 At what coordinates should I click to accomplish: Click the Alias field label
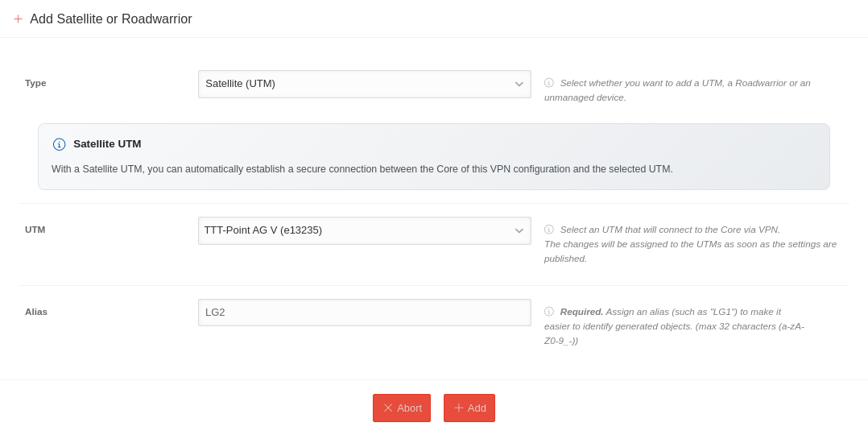[x=36, y=312]
